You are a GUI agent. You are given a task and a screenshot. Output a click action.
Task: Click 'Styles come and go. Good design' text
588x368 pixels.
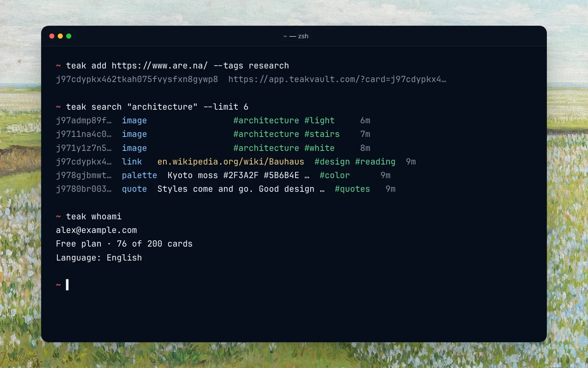pyautogui.click(x=236, y=189)
